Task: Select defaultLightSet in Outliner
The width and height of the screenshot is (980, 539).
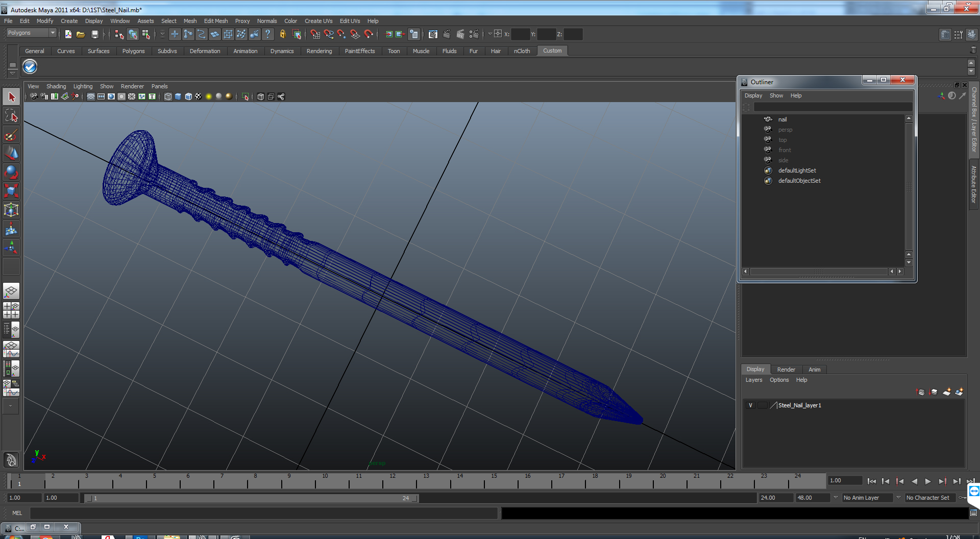Action: (797, 170)
